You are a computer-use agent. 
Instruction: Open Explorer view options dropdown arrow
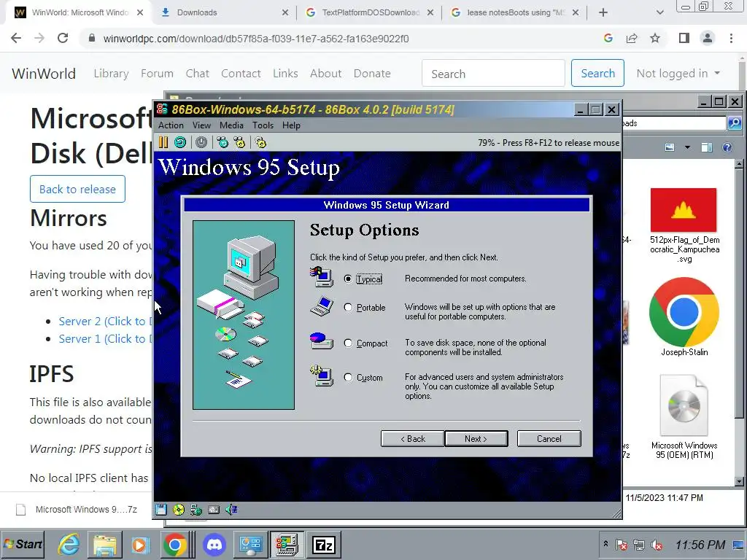687,147
